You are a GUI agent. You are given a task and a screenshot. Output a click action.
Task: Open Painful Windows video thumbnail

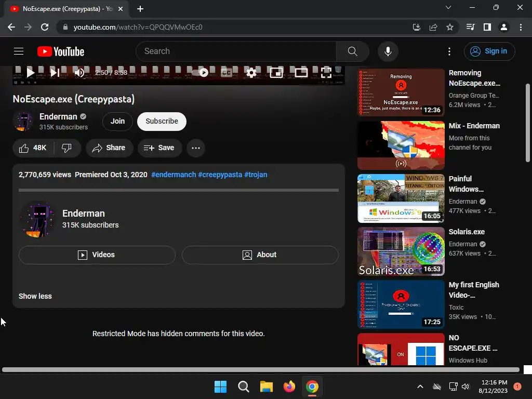[x=401, y=198]
